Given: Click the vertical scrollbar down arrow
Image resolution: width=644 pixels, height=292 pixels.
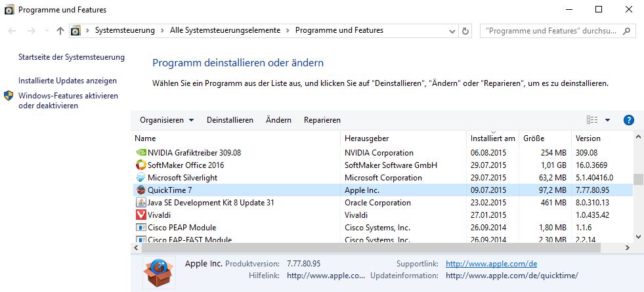Looking at the screenshot, I should (638, 237).
